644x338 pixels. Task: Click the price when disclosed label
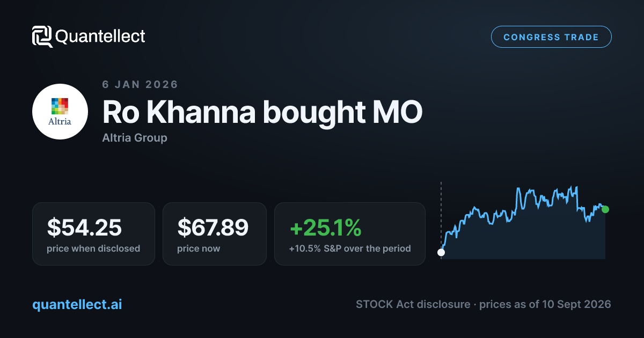click(x=93, y=248)
